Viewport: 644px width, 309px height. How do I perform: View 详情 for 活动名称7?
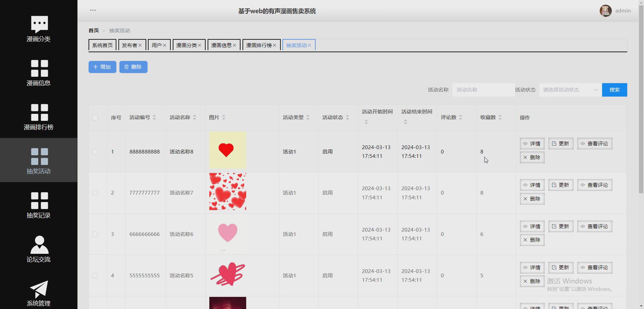pyautogui.click(x=532, y=185)
